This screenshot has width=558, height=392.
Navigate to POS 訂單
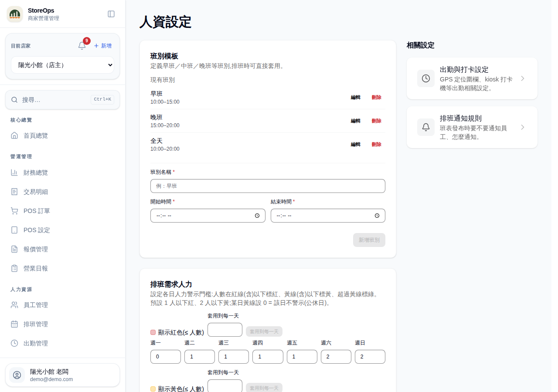tap(62, 211)
